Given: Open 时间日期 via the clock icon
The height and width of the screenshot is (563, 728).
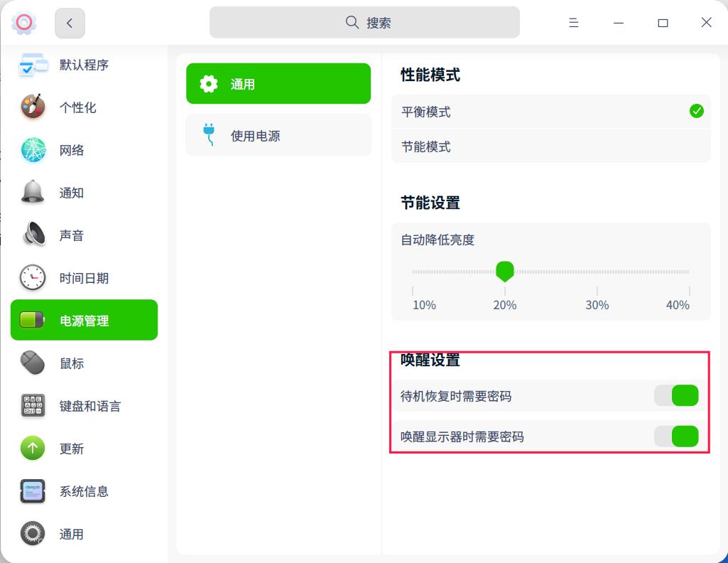Looking at the screenshot, I should pyautogui.click(x=31, y=278).
